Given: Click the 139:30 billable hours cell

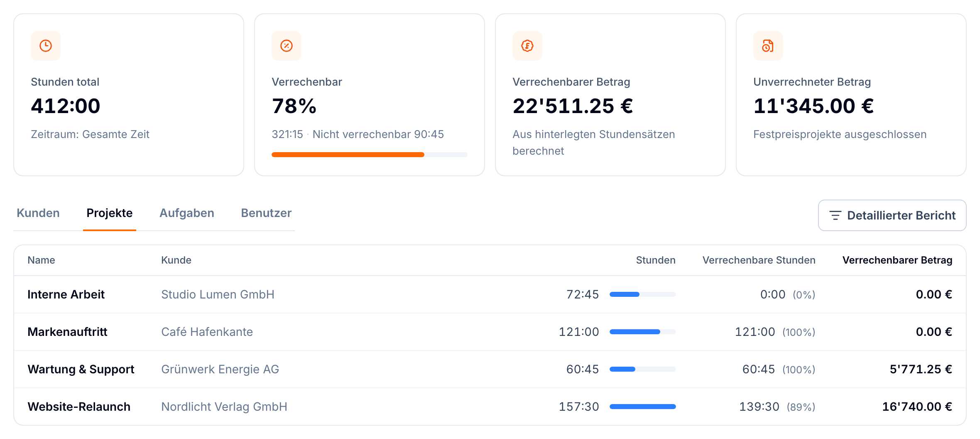Looking at the screenshot, I should (759, 407).
